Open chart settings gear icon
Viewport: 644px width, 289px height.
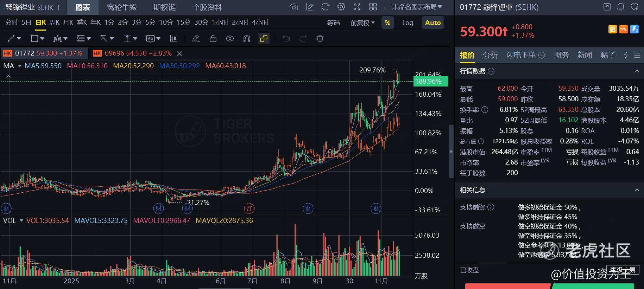(341, 7)
